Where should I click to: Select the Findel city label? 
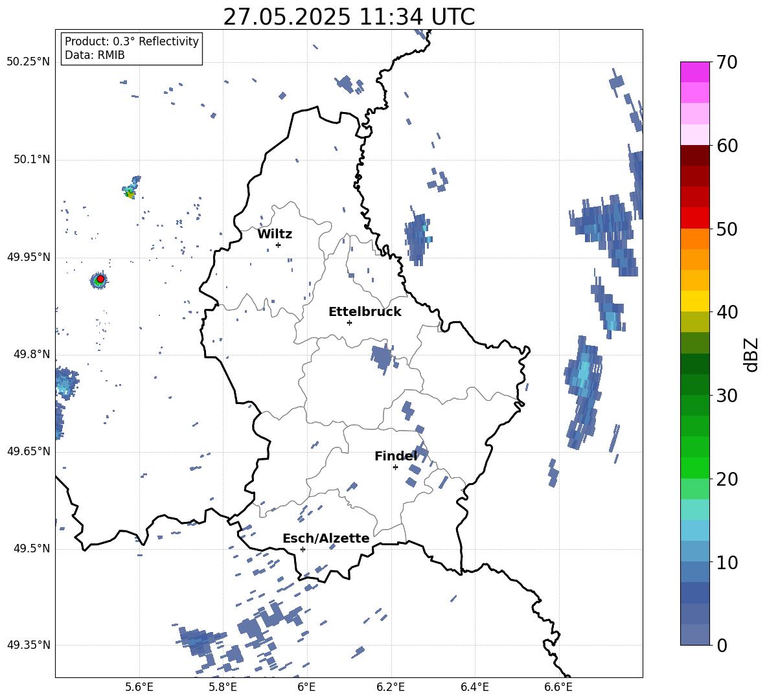tap(396, 456)
